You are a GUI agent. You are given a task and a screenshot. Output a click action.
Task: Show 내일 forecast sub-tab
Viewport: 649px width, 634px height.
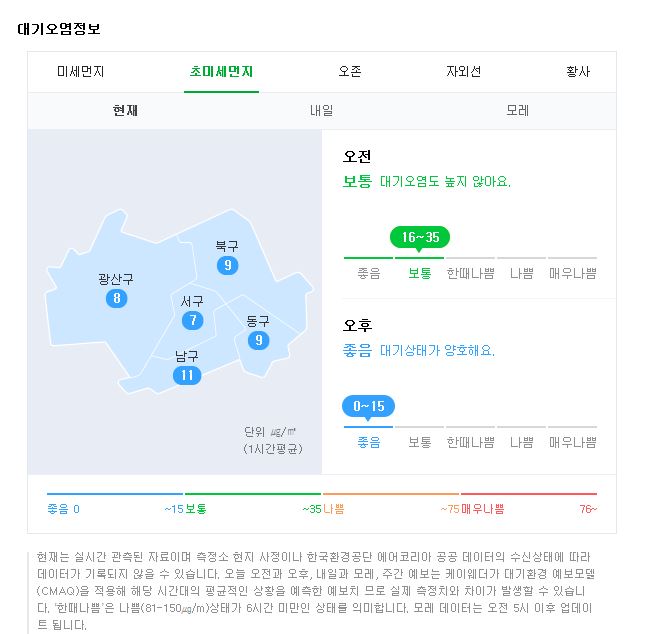tap(322, 110)
